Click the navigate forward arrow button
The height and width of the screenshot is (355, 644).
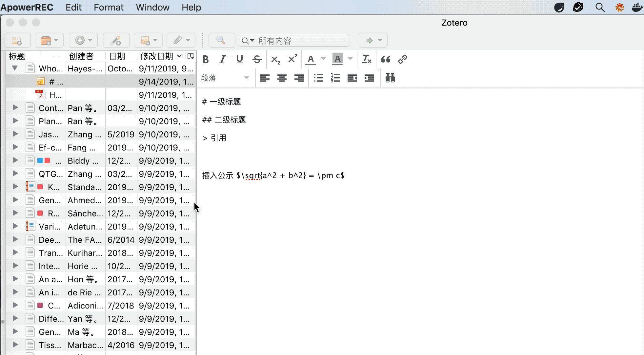(369, 40)
